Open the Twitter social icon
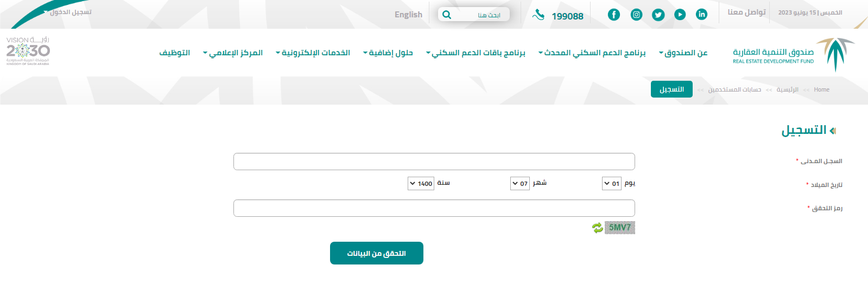868x284 pixels. click(658, 15)
